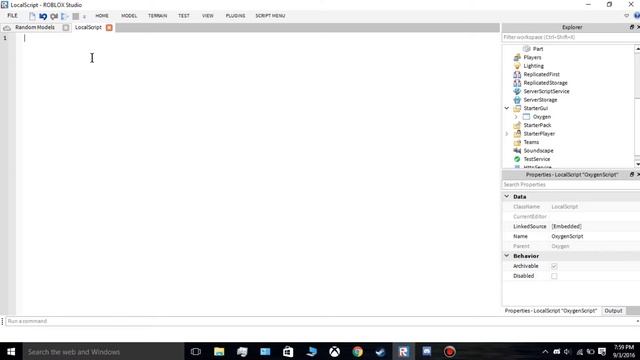Collapse the StarterGui tree node
Screen dimensions: 640x360
click(507, 108)
